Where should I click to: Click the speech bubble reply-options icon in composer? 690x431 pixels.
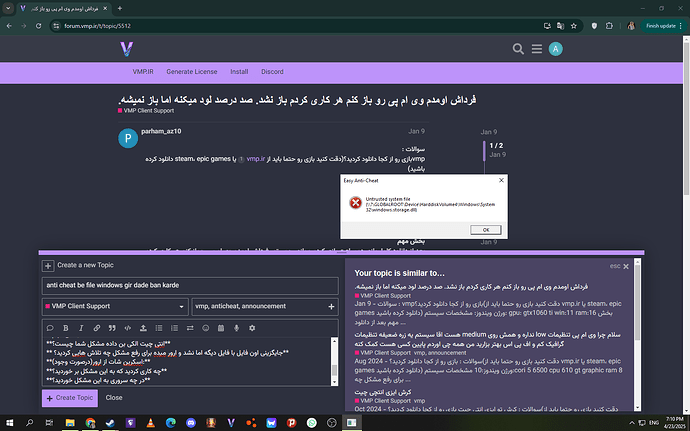tap(50, 328)
